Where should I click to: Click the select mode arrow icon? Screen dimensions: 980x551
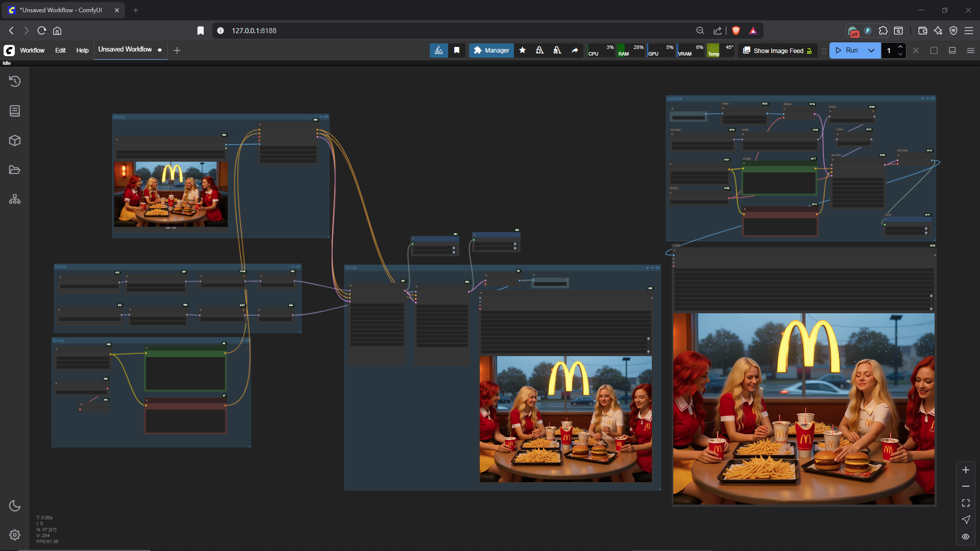966,519
